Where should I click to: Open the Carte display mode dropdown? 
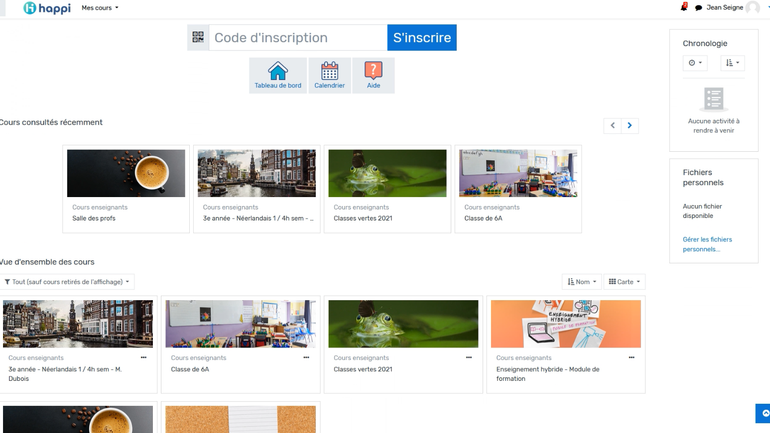[625, 282]
